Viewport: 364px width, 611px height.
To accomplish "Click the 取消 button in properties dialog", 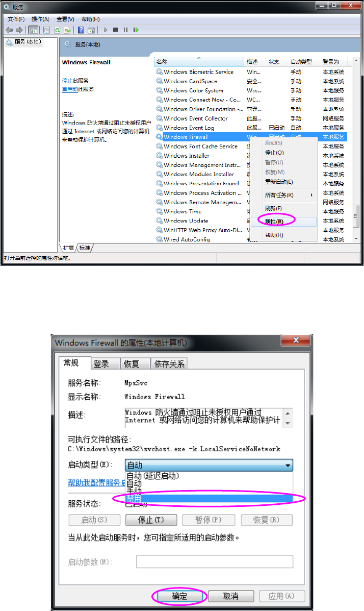I will click(x=231, y=596).
